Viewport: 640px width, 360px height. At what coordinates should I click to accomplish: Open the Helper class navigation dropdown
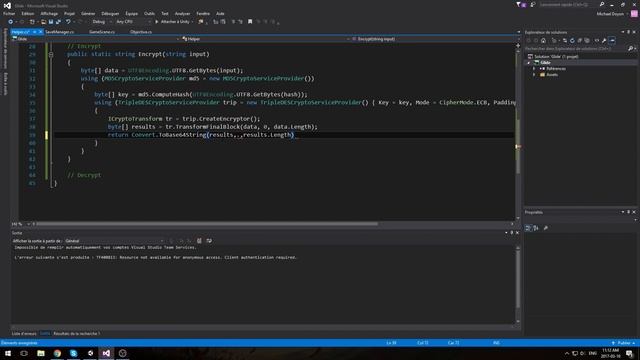265,39
